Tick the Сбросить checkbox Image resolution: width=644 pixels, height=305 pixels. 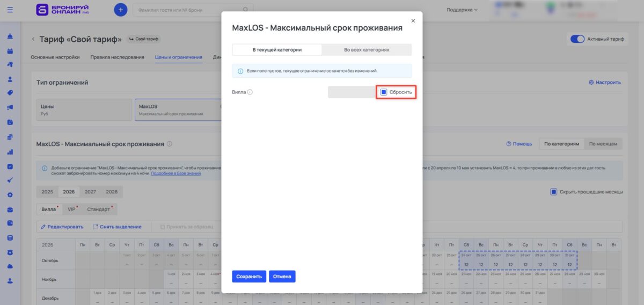(x=384, y=92)
